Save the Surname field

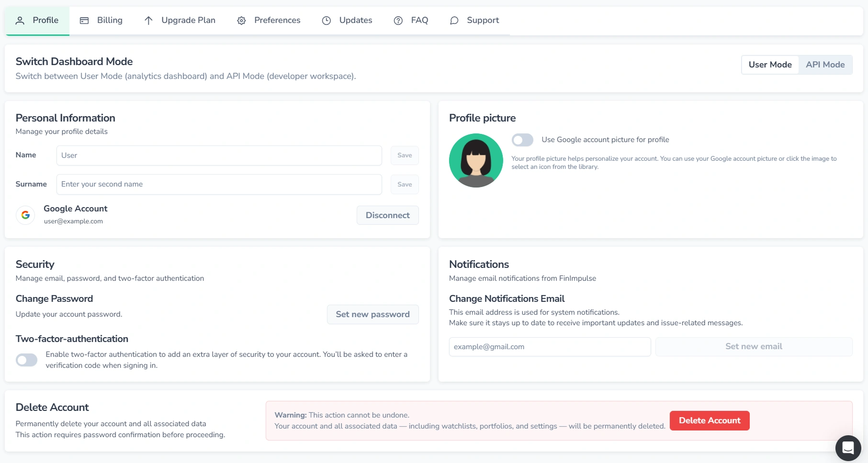click(x=405, y=184)
